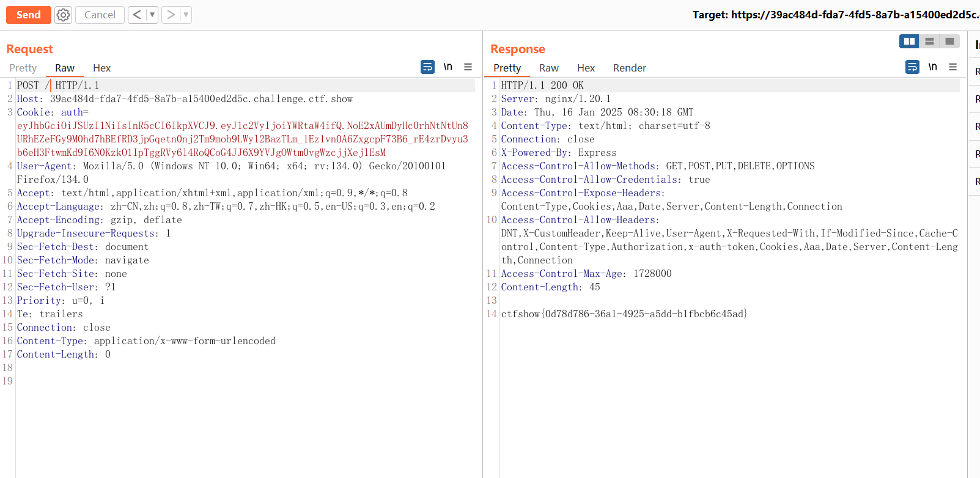The image size is (980, 478).
Task: Click empty request body line 19
Action: coord(245,381)
